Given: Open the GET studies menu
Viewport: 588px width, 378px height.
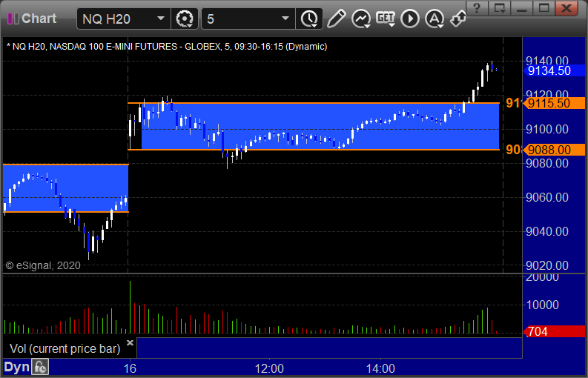Looking at the screenshot, I should click(386, 19).
